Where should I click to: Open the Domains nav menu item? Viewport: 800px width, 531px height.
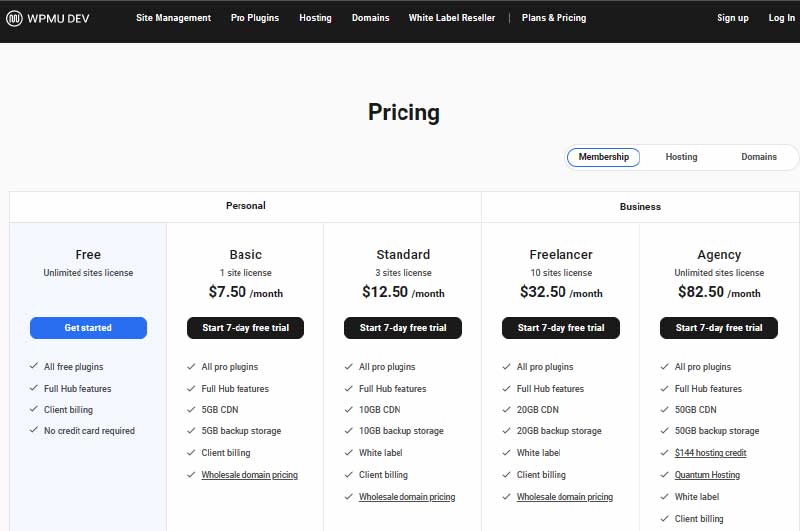370,18
